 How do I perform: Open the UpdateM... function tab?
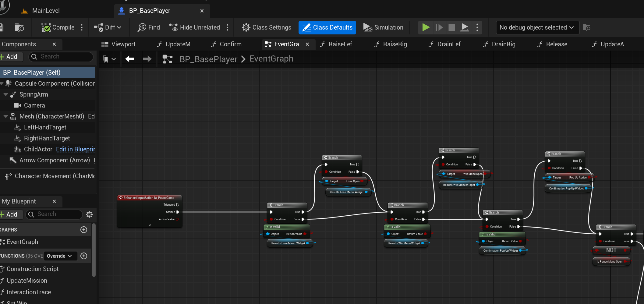tap(176, 44)
